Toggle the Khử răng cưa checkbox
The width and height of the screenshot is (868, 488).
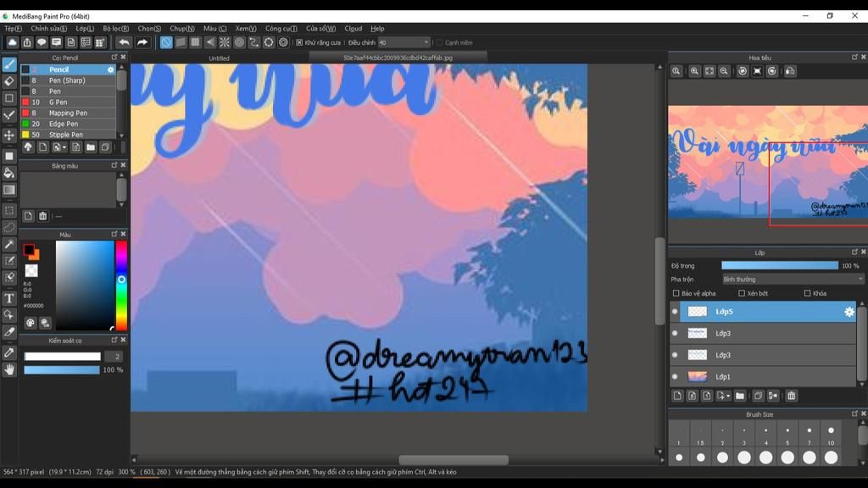pos(299,42)
